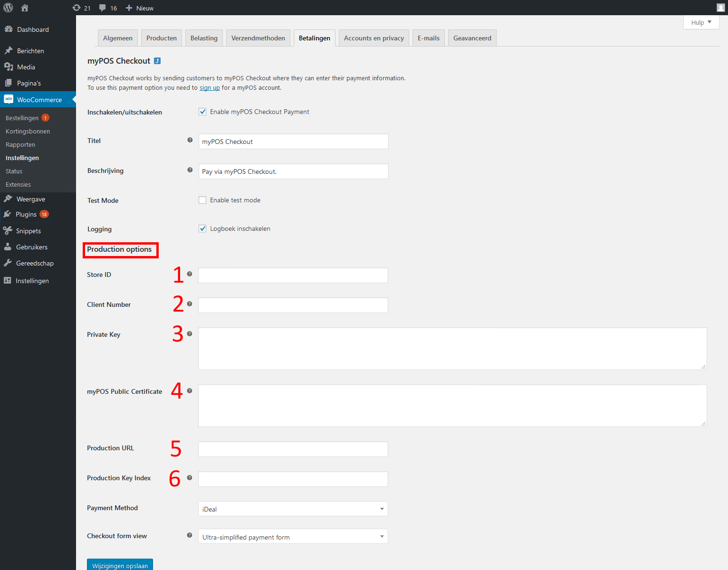The width and height of the screenshot is (728, 570).
Task: Open the Payment Method dropdown
Action: [293, 509]
